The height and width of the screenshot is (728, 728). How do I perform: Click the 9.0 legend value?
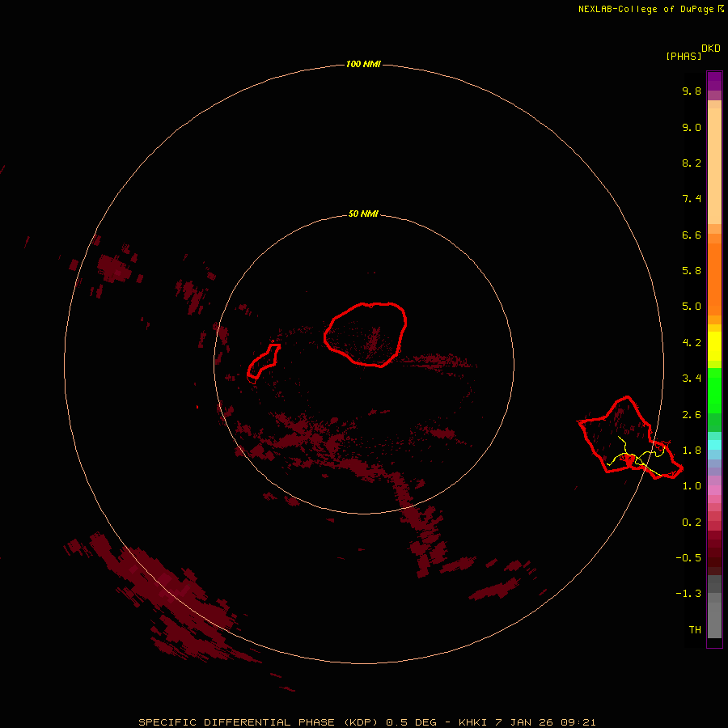[692, 127]
